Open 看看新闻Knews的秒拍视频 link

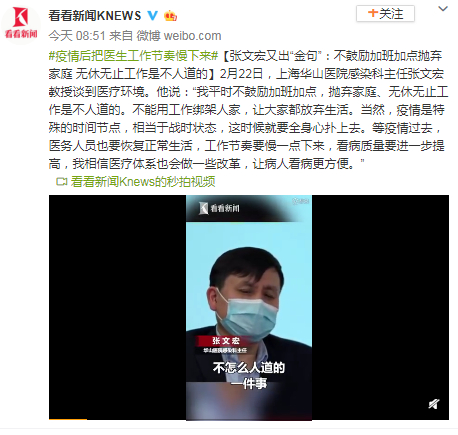click(x=143, y=182)
